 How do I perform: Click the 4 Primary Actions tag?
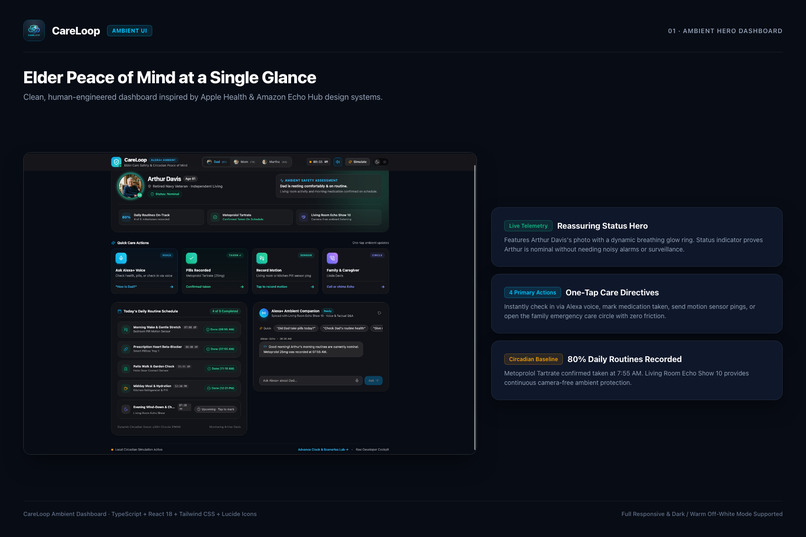click(532, 292)
